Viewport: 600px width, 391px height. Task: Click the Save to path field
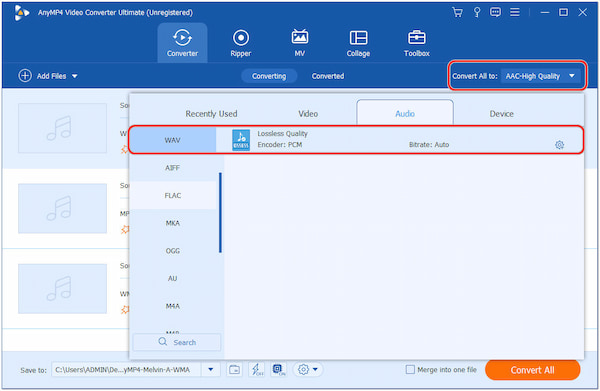(126, 370)
